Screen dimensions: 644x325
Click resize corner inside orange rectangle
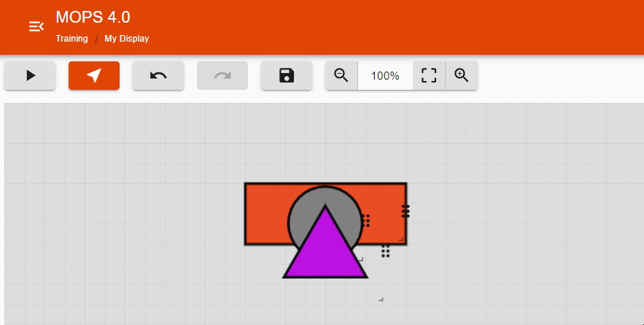pyautogui.click(x=400, y=239)
